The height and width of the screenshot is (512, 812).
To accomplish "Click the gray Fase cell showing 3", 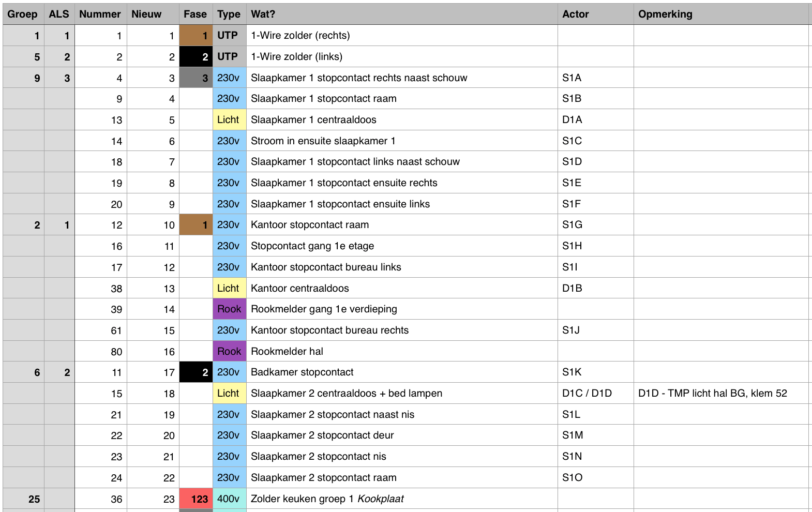I will coord(196,78).
